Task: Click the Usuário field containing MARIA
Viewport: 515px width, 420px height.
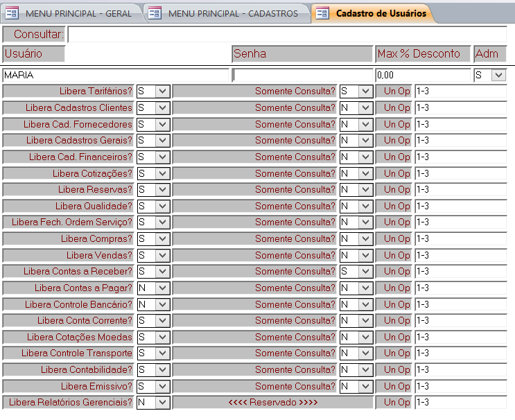Action: (116, 76)
